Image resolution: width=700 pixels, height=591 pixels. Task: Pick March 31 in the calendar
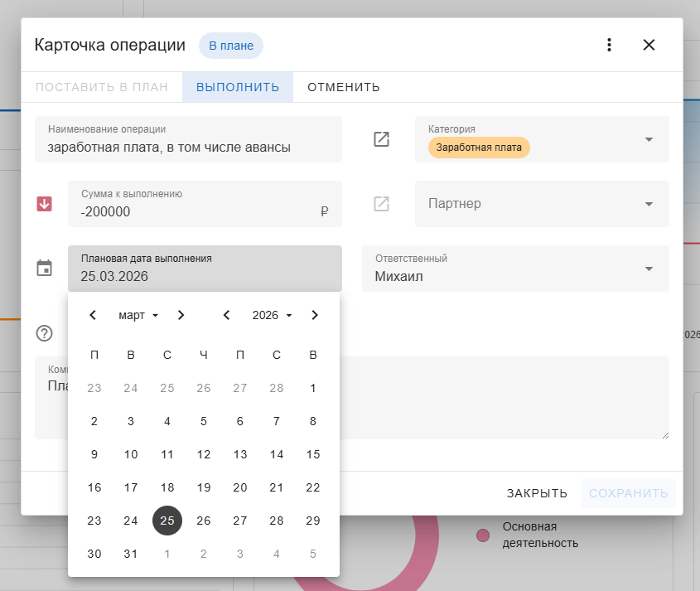coord(131,554)
